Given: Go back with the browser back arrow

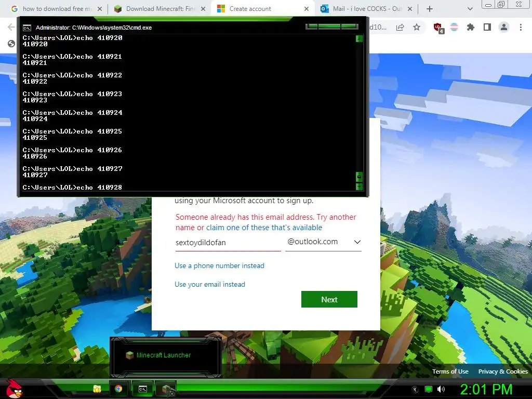Looking at the screenshot, I should pos(11,27).
